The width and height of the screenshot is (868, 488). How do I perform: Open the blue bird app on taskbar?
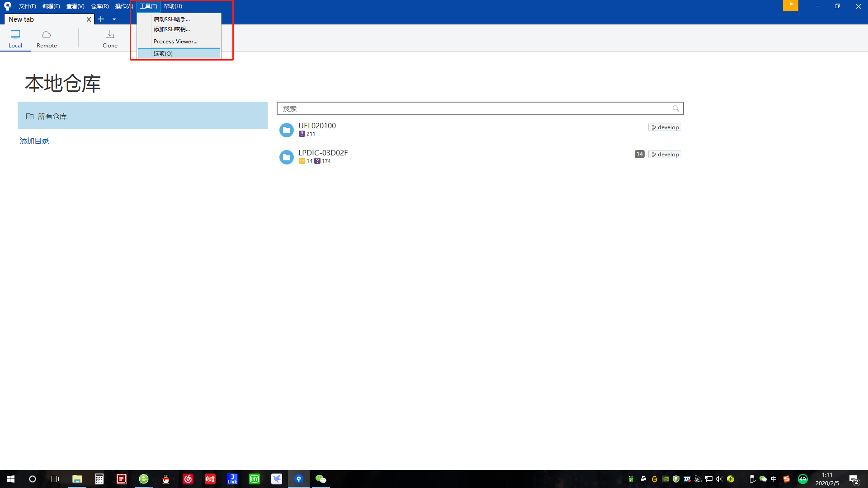coord(277,479)
